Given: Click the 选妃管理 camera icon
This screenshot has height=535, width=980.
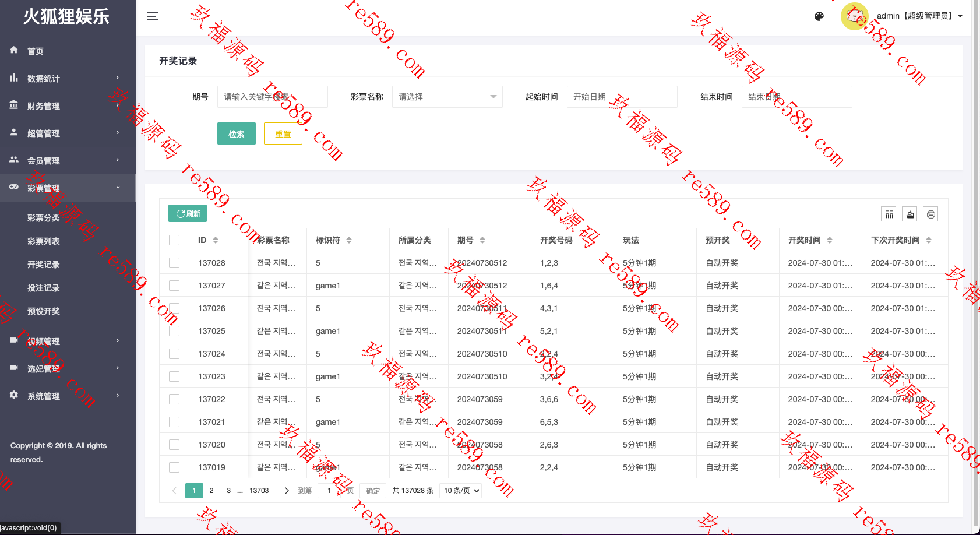Looking at the screenshot, I should click(x=14, y=368).
